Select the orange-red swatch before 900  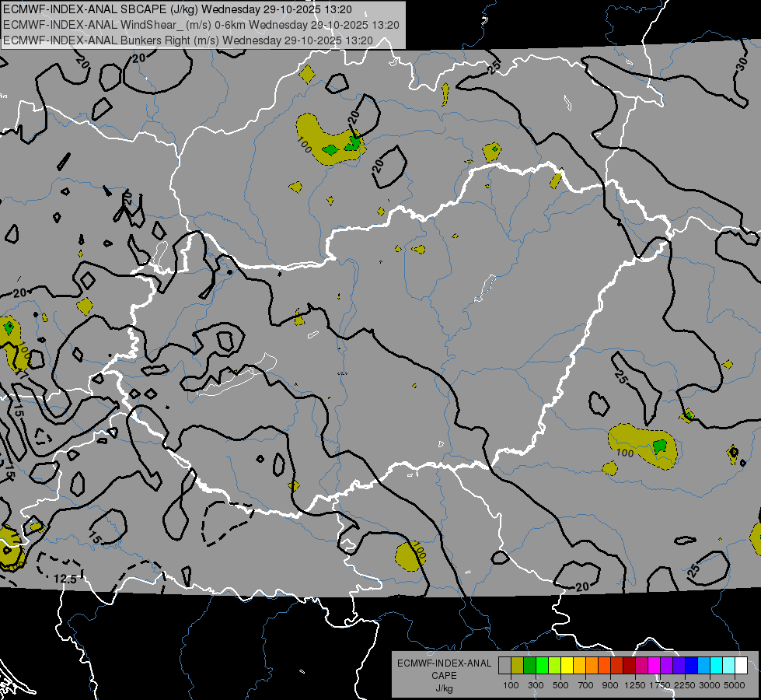coord(604,666)
